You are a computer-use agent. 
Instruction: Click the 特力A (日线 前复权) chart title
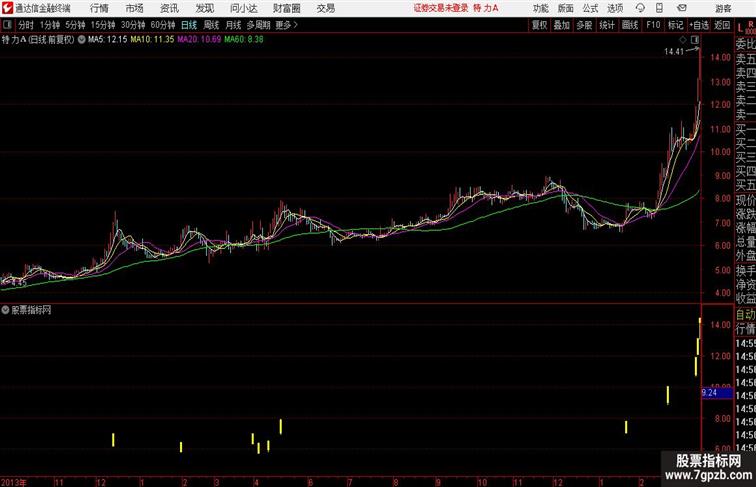click(38, 40)
